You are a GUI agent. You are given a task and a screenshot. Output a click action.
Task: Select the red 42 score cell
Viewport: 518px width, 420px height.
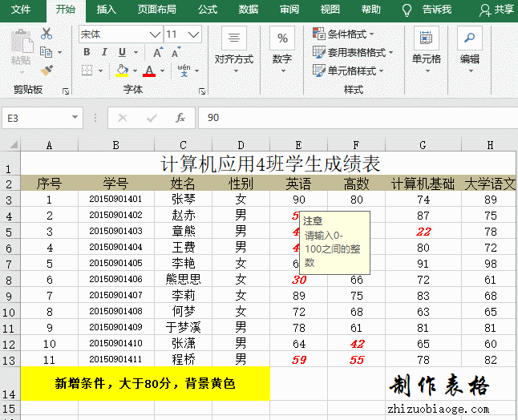[357, 344]
